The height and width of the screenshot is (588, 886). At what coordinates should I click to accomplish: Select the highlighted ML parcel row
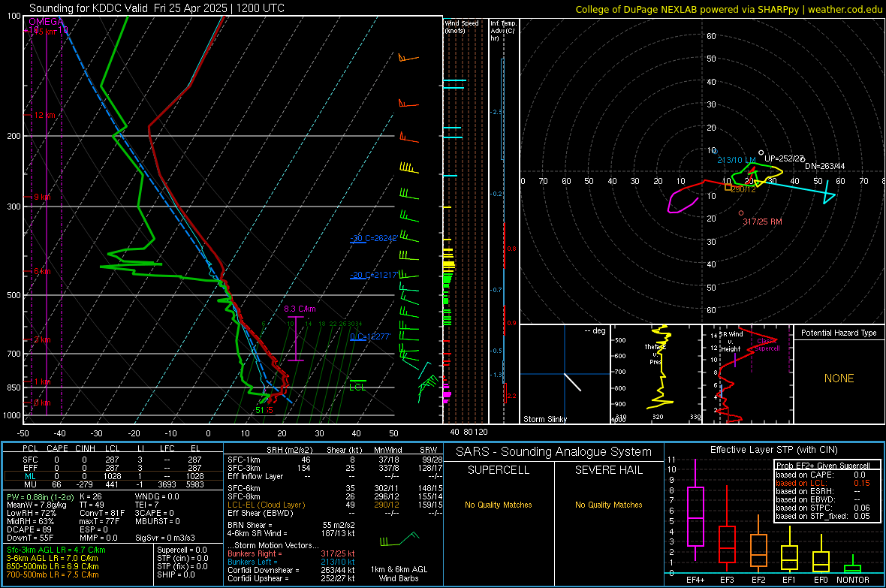click(113, 476)
